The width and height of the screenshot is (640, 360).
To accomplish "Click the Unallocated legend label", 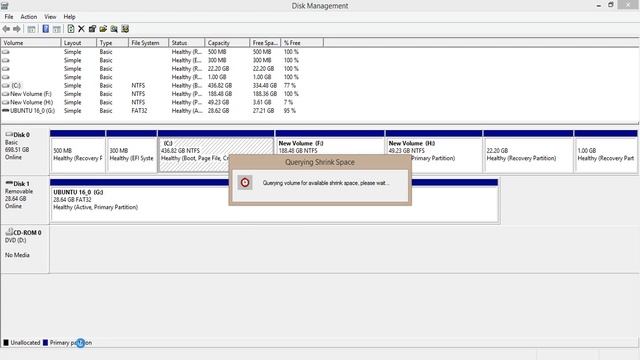I will (25, 342).
